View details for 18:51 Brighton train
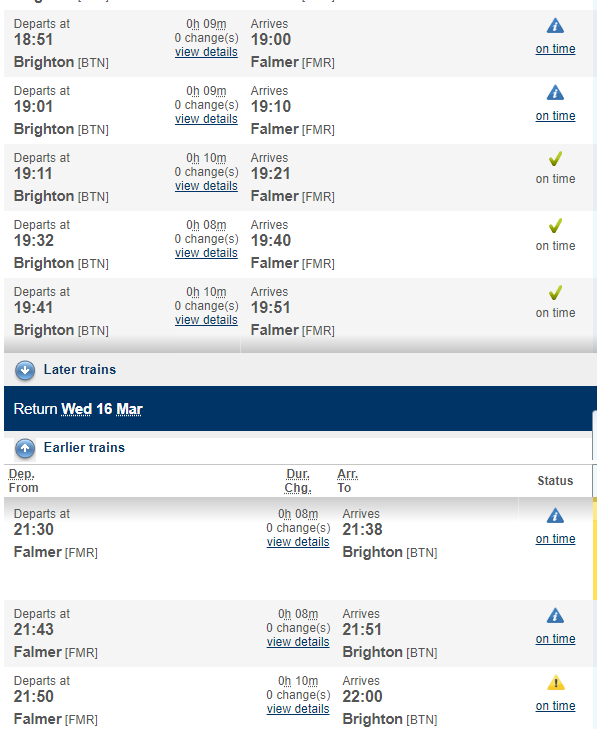Image resolution: width=597 pixels, height=729 pixels. pyautogui.click(x=206, y=52)
